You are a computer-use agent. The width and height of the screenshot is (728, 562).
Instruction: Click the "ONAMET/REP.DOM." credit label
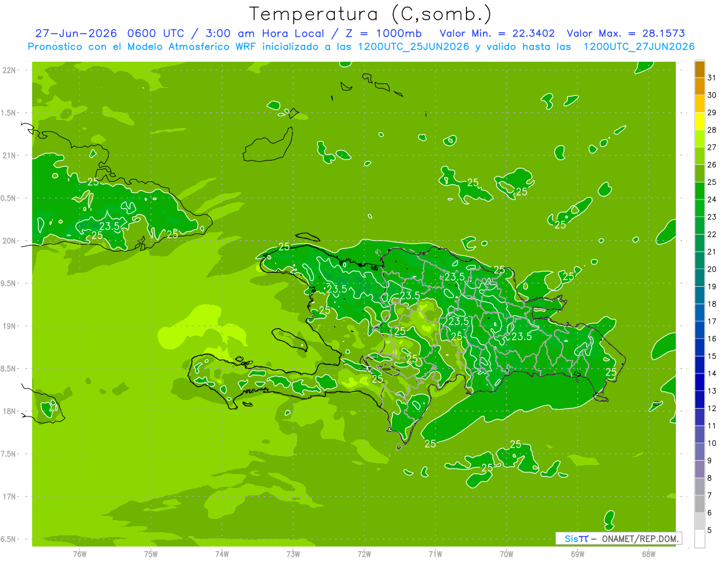point(640,538)
